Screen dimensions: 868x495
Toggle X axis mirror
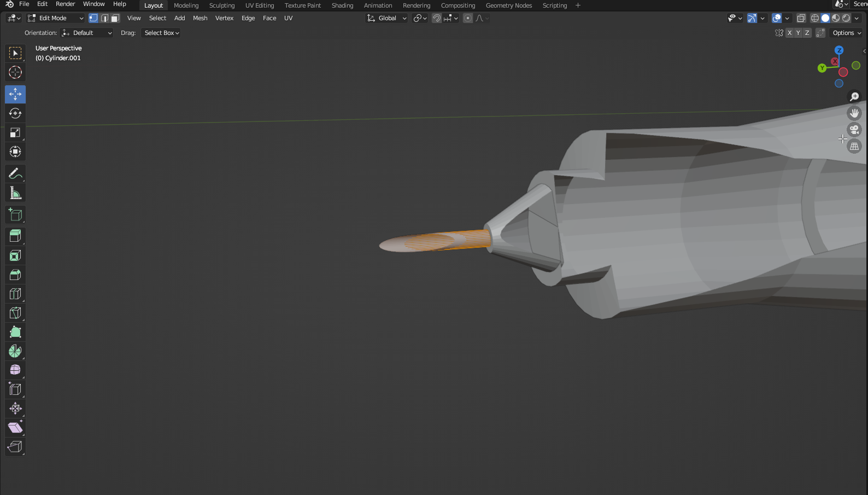(789, 33)
